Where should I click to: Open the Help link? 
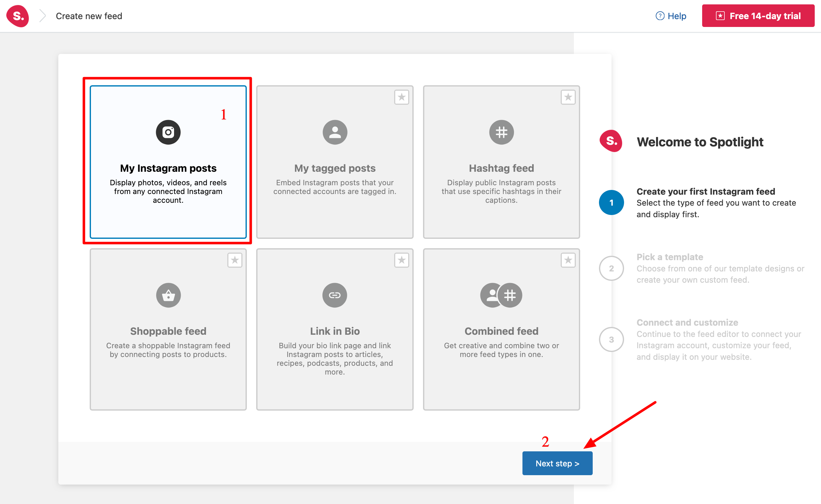point(671,16)
